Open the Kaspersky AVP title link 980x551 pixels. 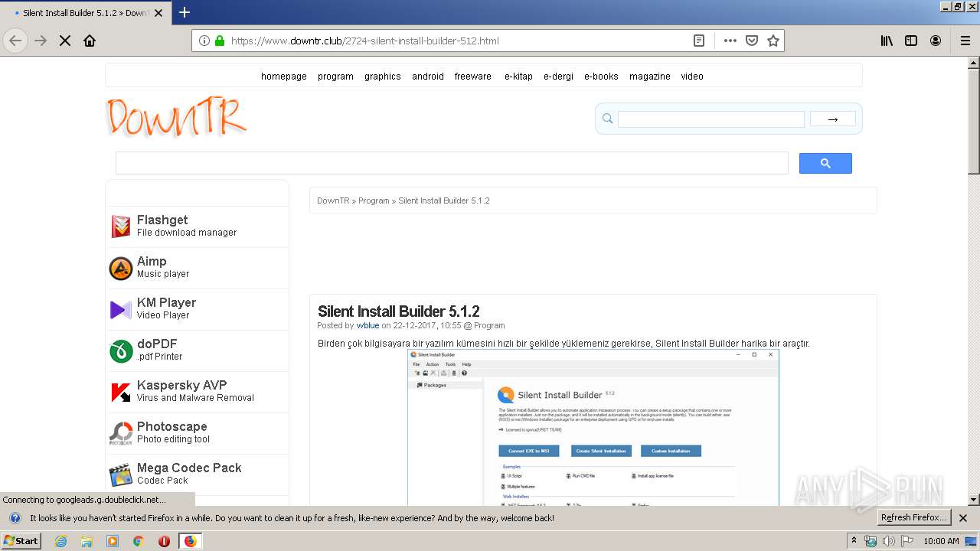[182, 385]
